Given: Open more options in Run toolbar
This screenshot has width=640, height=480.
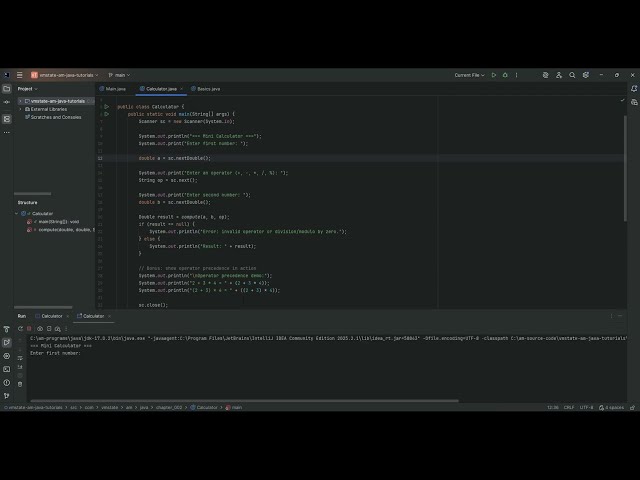Looking at the screenshot, I should tap(66, 329).
